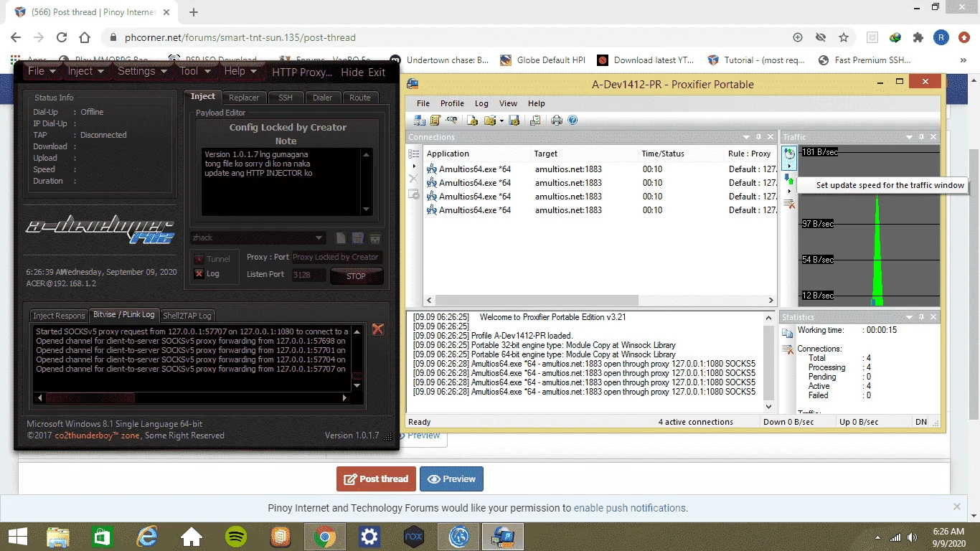Open the blue Help question-mark icon
The image size is (980, 551).
click(573, 121)
